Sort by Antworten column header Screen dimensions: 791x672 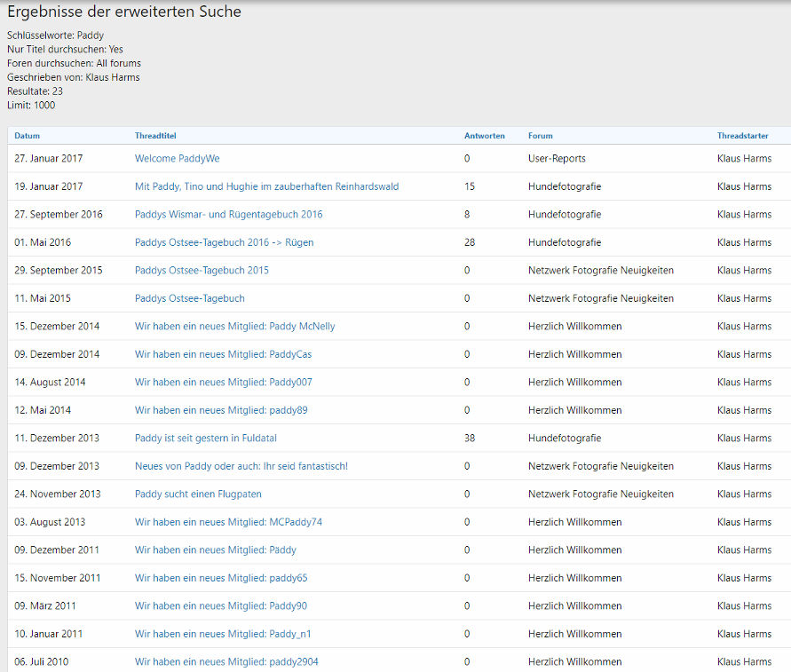(485, 136)
